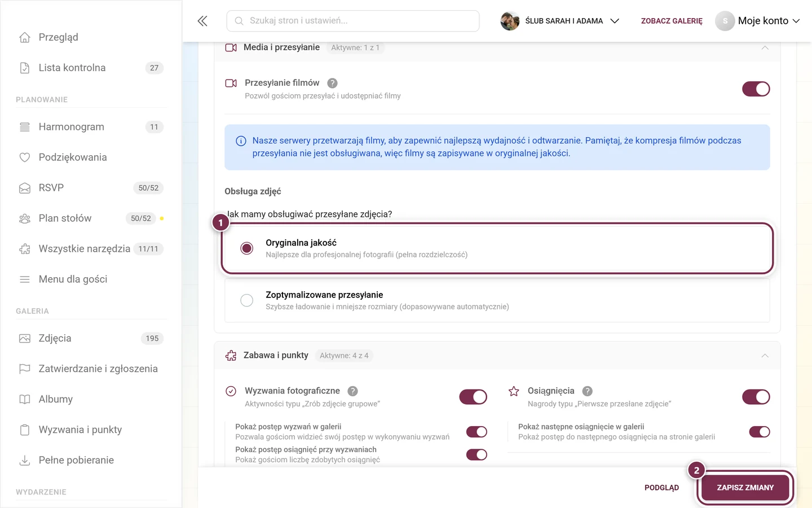Image resolution: width=812 pixels, height=508 pixels.
Task: Click the "Aktywne: 4 z 4" badge
Action: coord(344,356)
